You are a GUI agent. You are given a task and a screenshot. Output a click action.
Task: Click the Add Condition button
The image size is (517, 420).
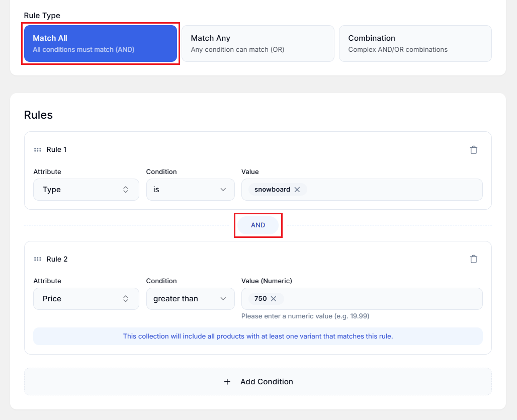[258, 382]
